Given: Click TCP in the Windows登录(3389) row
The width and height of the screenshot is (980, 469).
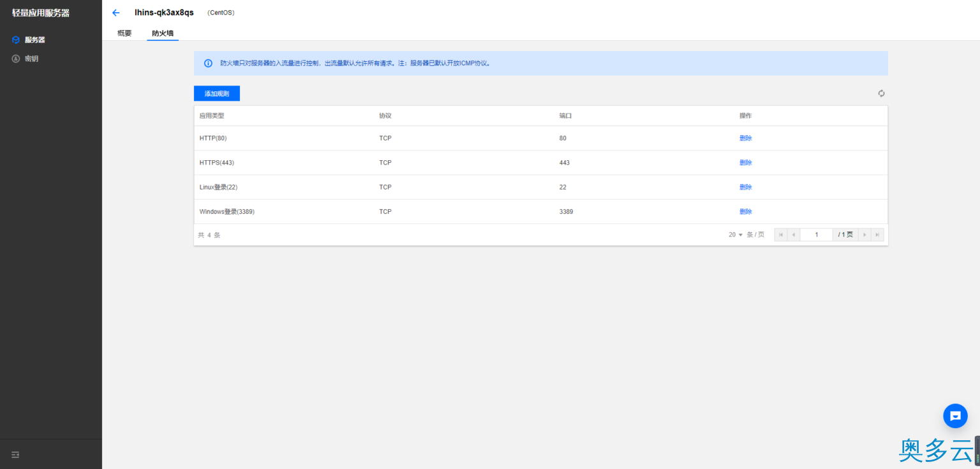Looking at the screenshot, I should 385,211.
